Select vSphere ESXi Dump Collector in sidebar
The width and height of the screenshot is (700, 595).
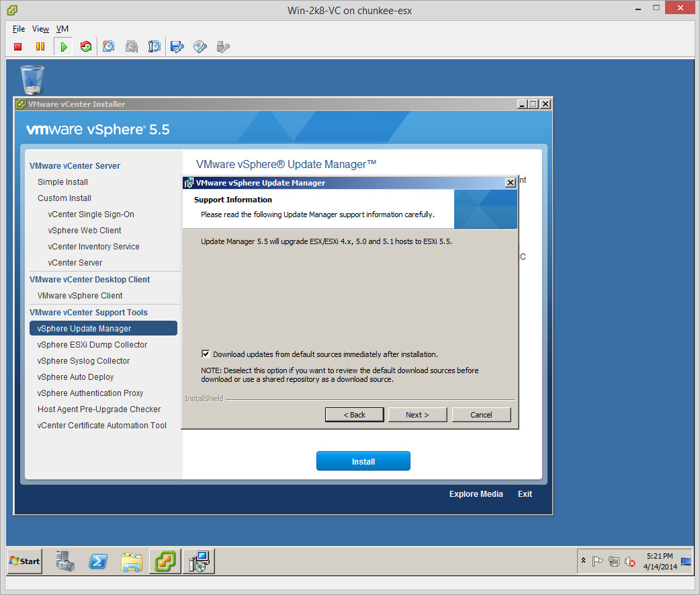click(92, 345)
